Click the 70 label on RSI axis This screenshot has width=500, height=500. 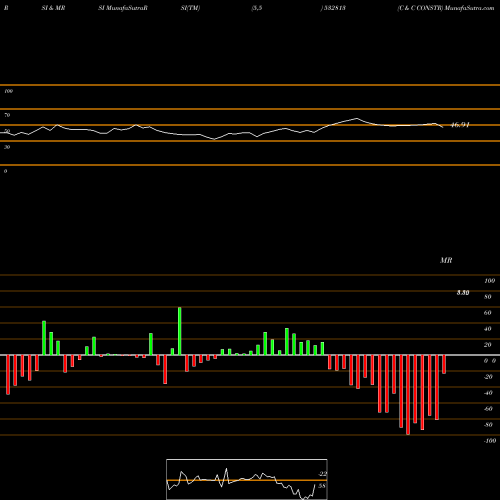coord(7,115)
